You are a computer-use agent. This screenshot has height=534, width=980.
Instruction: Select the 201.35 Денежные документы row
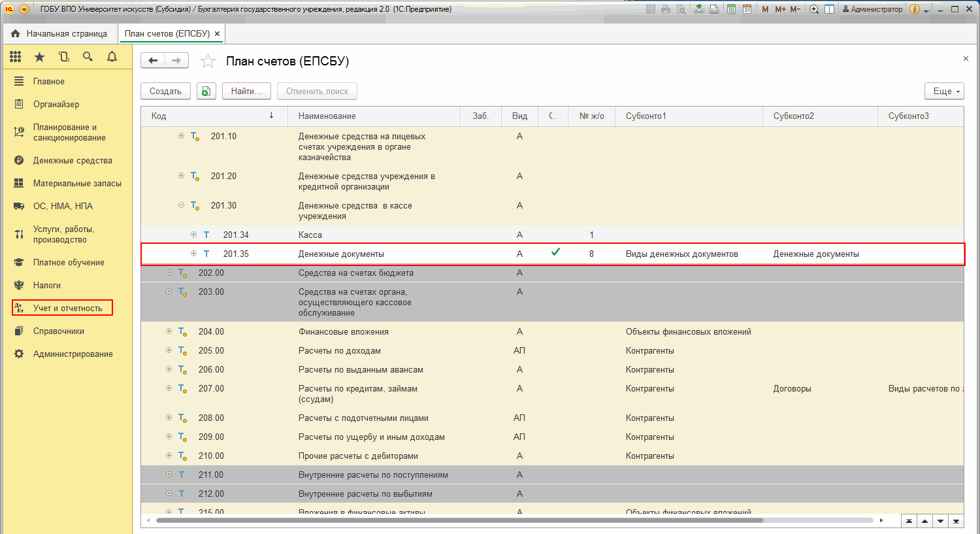553,254
